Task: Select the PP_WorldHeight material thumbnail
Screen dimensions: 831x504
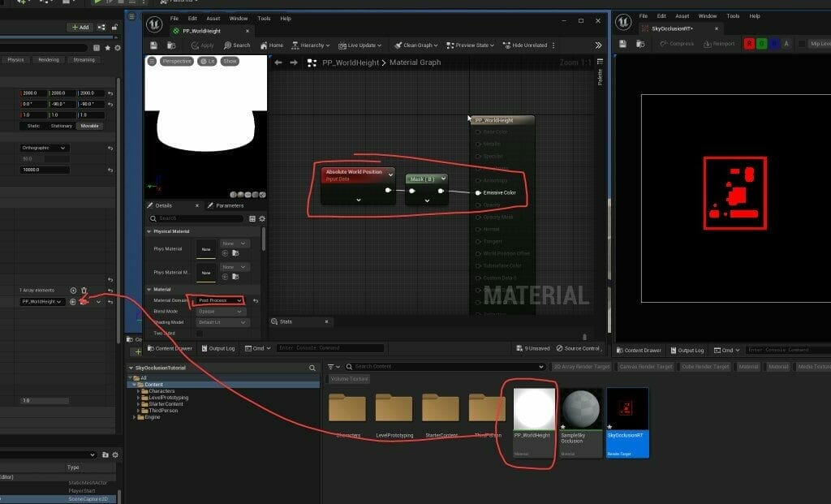Action: [534, 410]
